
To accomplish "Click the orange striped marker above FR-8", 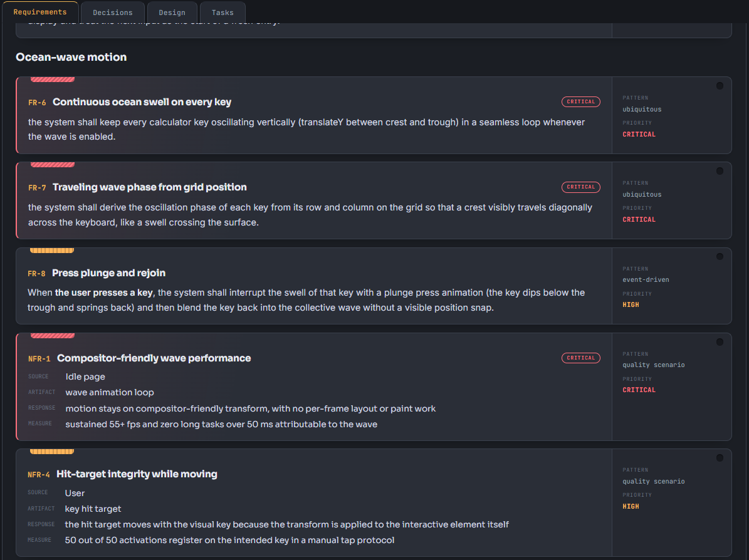I will click(52, 251).
